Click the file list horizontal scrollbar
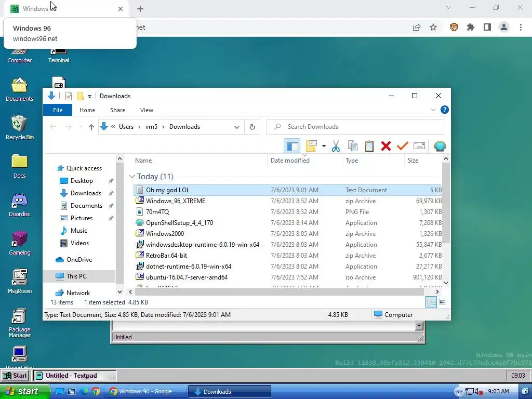 [278, 291]
